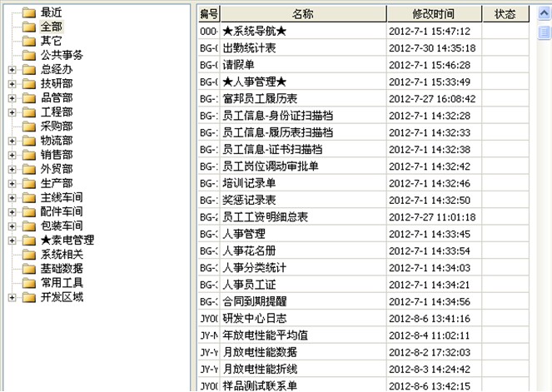Expand the 总经办 tree node
Image resolution: width=552 pixels, height=392 pixels.
[x=12, y=70]
